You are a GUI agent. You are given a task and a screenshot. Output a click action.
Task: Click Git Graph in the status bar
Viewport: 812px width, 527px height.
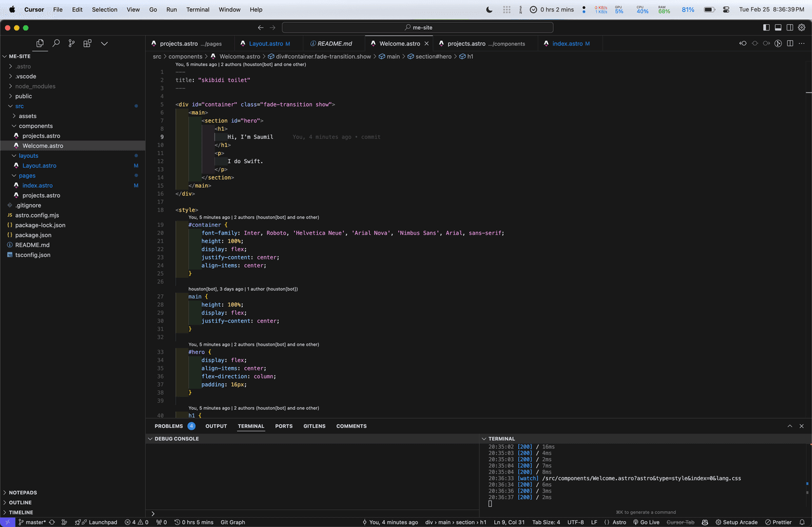tap(232, 522)
